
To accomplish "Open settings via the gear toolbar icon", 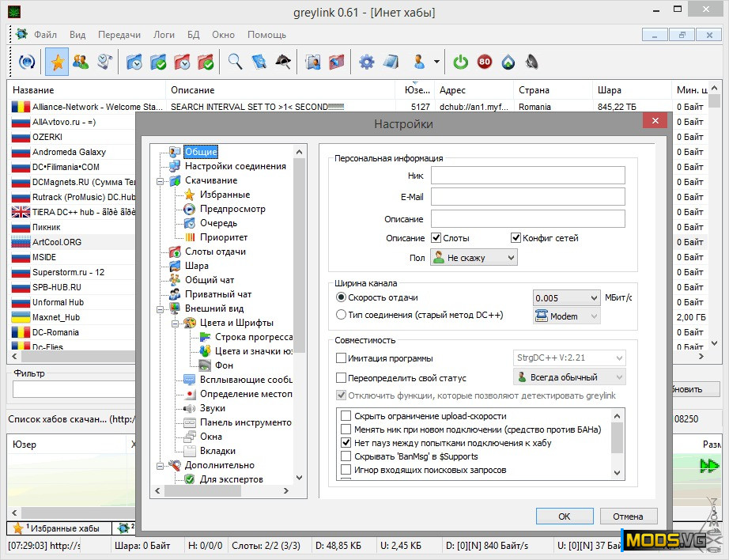I will click(366, 62).
